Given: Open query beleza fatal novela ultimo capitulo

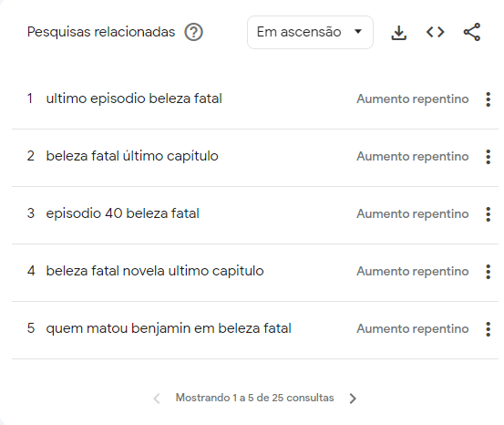Looking at the screenshot, I should [x=155, y=271].
